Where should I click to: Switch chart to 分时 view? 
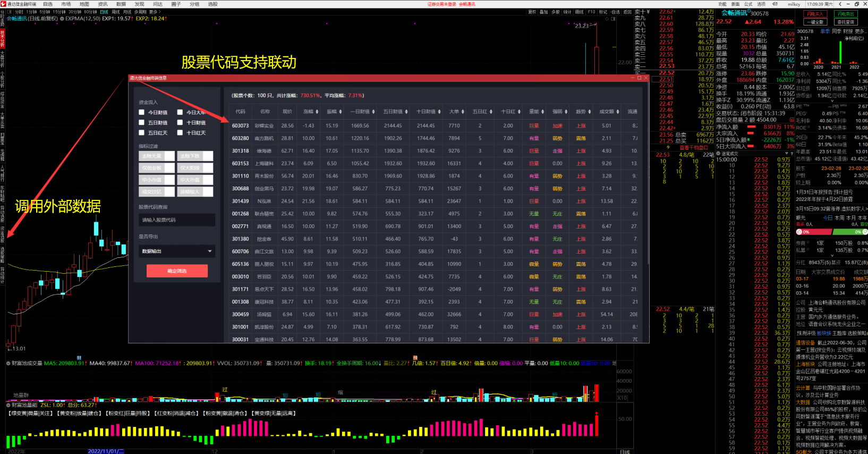pos(19,12)
